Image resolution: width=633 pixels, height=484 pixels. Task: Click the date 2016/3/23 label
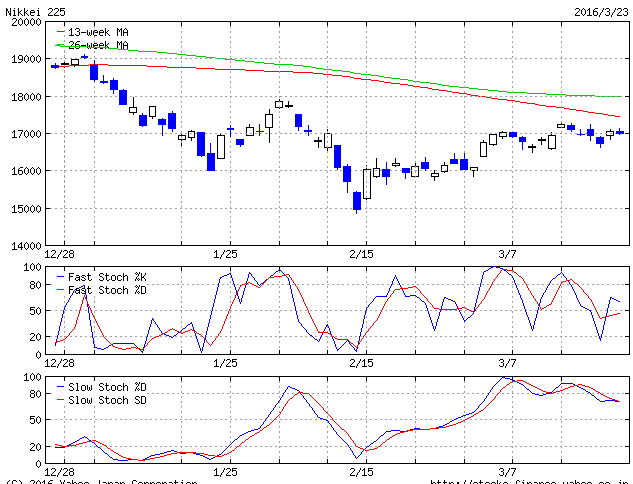[602, 12]
